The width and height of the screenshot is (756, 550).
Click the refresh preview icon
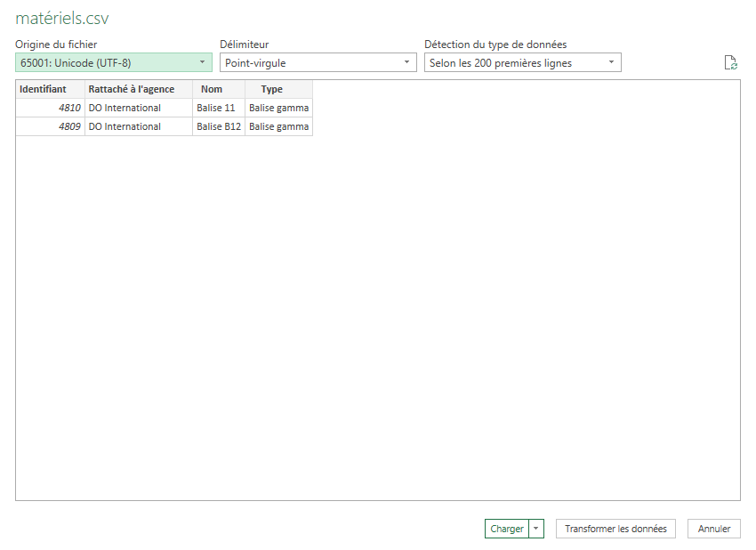pyautogui.click(x=730, y=62)
